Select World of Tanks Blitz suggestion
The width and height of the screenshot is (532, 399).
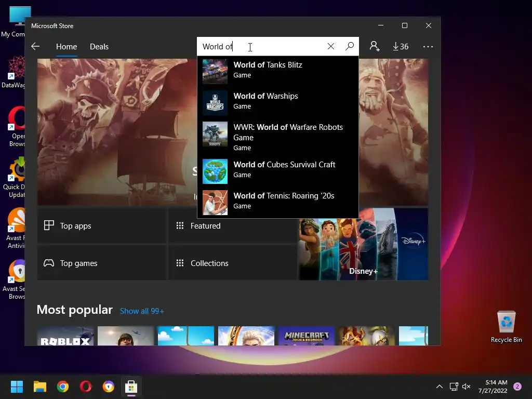pyautogui.click(x=278, y=71)
